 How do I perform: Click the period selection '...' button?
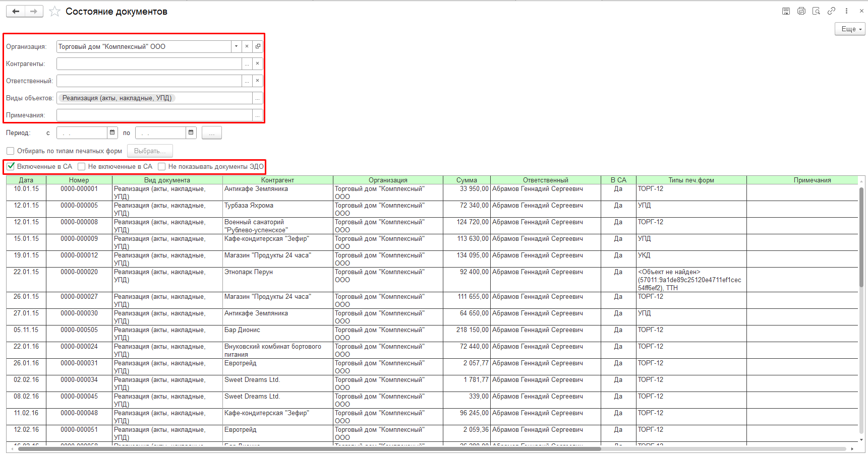[211, 133]
